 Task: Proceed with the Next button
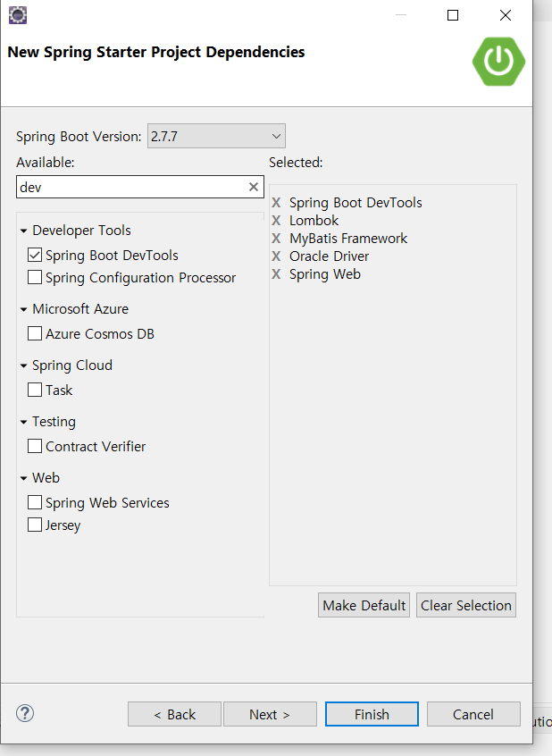coord(270,714)
